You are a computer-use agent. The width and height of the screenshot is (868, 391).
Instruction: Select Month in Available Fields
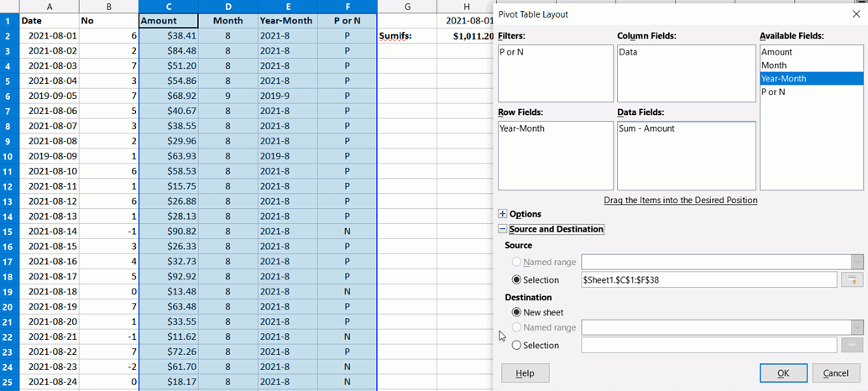pos(812,65)
